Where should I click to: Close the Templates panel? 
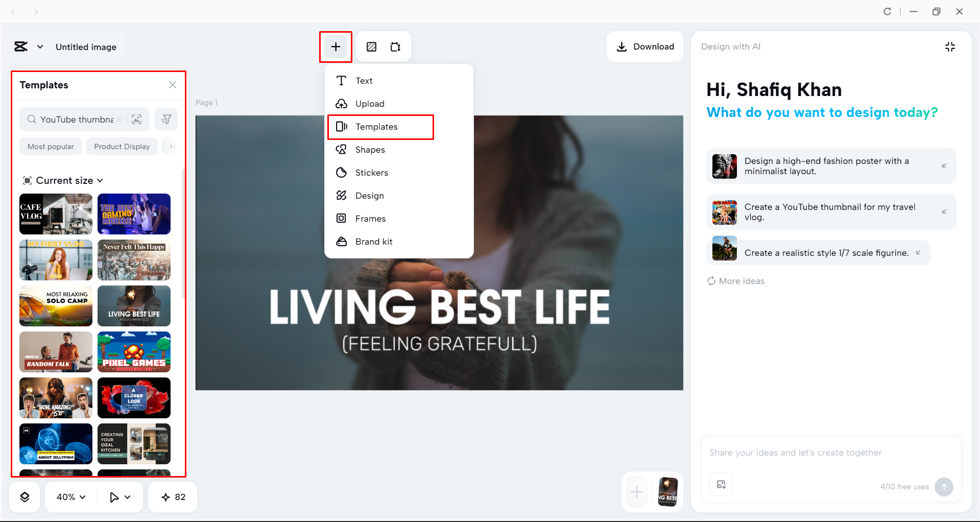pyautogui.click(x=172, y=85)
